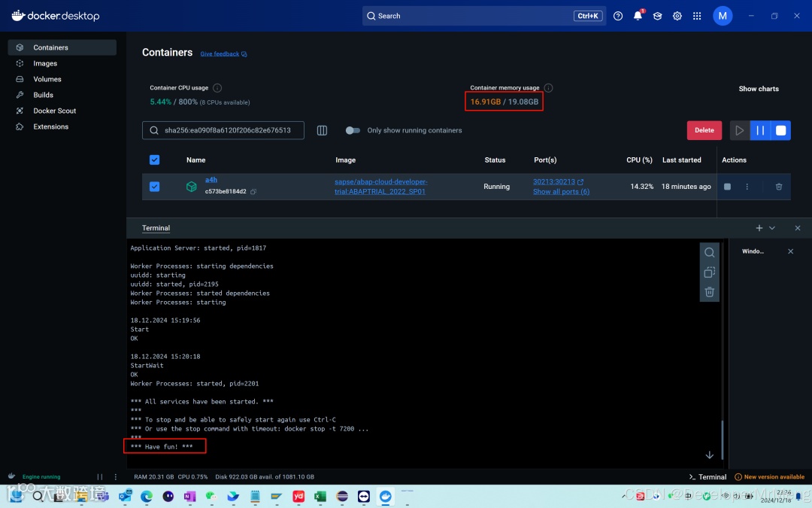Screen dimensions: 812x508
Task: Open the apps grid icon in header
Action: pos(697,16)
